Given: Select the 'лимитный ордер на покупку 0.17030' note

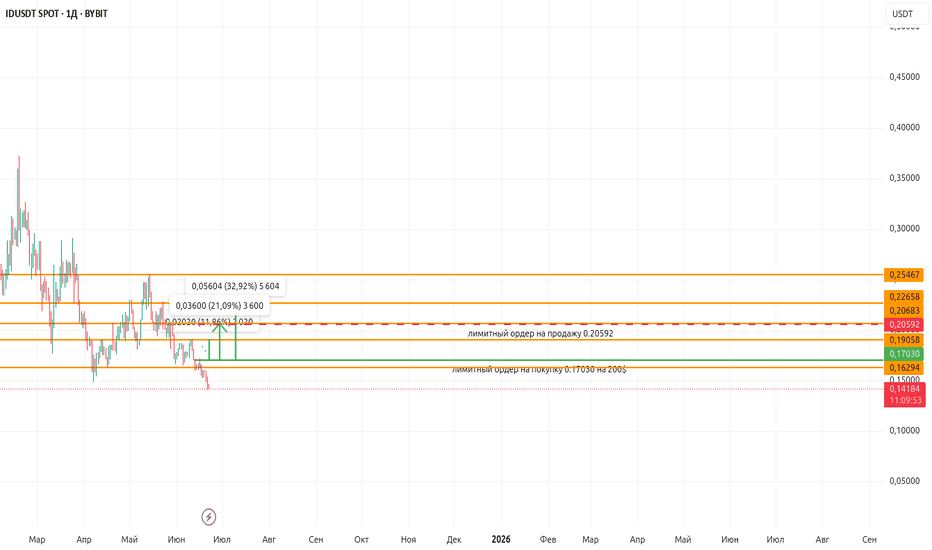Looking at the screenshot, I should click(x=539, y=370).
